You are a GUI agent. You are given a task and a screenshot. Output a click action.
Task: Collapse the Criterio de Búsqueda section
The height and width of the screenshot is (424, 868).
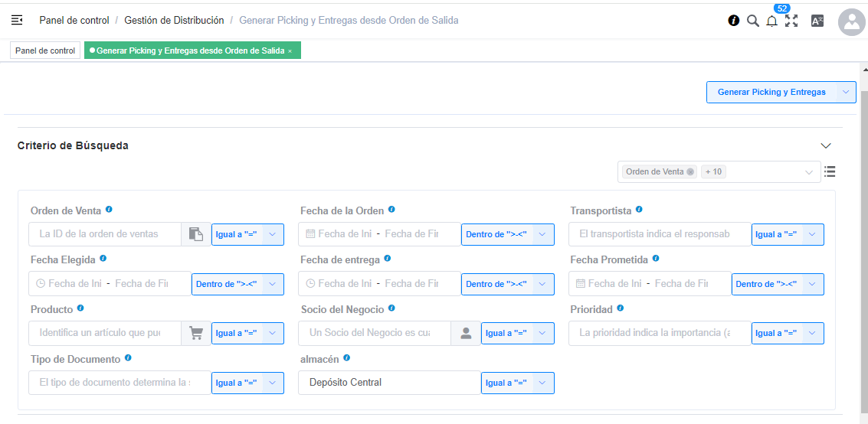[826, 146]
